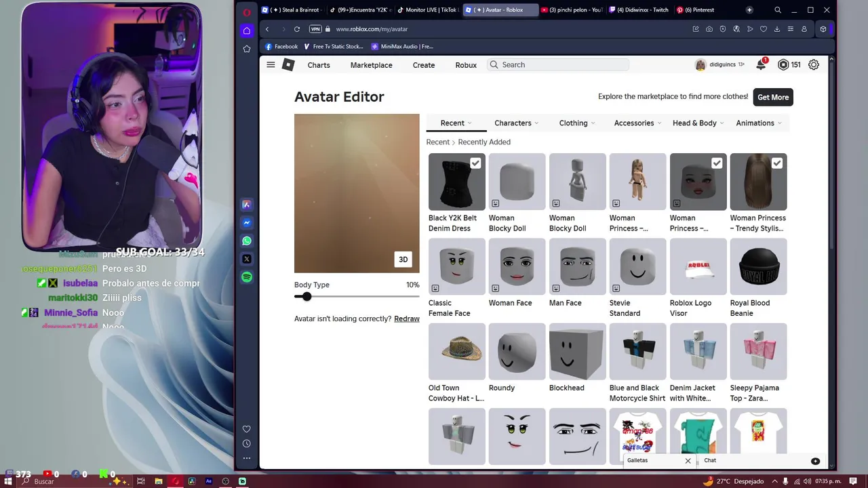The image size is (868, 488).
Task: Add page to Pinboards heart icon
Action: pos(764,29)
